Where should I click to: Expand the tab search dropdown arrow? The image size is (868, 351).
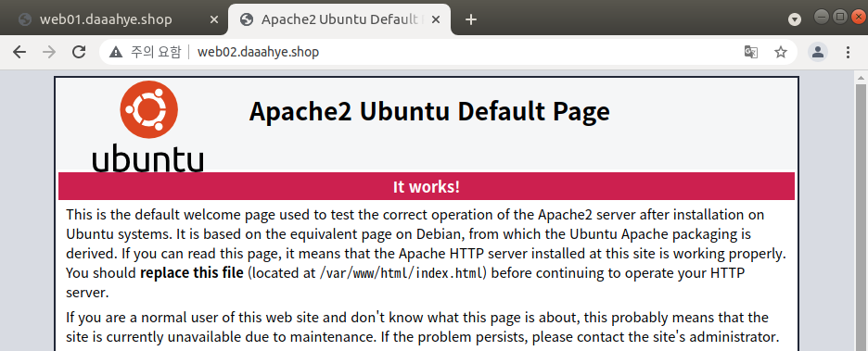click(x=795, y=19)
